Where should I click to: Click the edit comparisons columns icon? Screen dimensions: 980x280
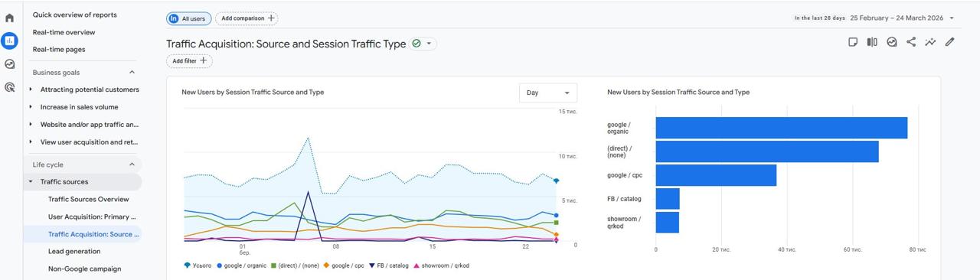[x=872, y=42]
